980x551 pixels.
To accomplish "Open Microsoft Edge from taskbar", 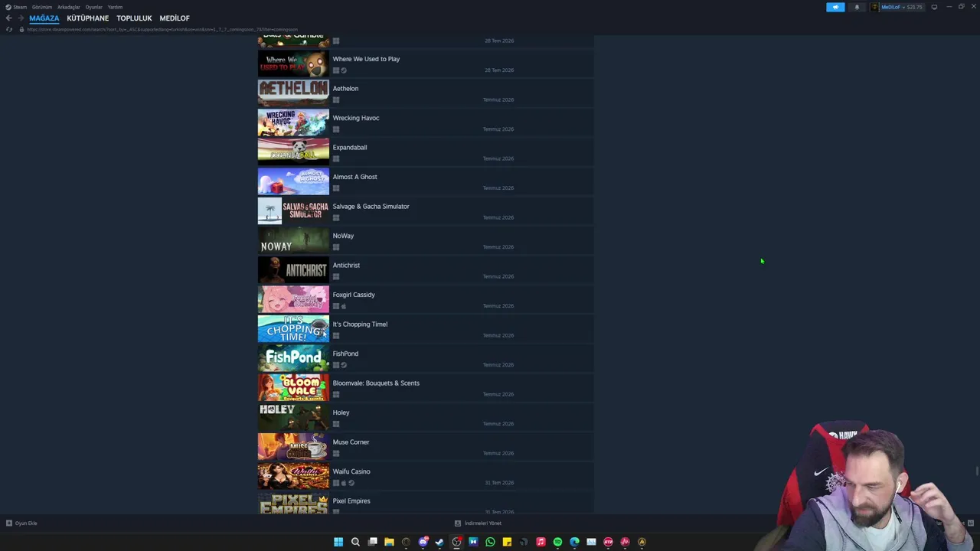I will pos(574,542).
